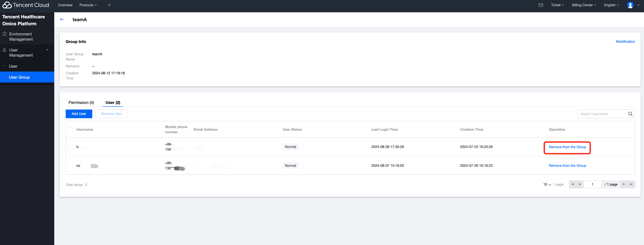Click the Remove User button
Screen dimensions: 644x245
112,114
